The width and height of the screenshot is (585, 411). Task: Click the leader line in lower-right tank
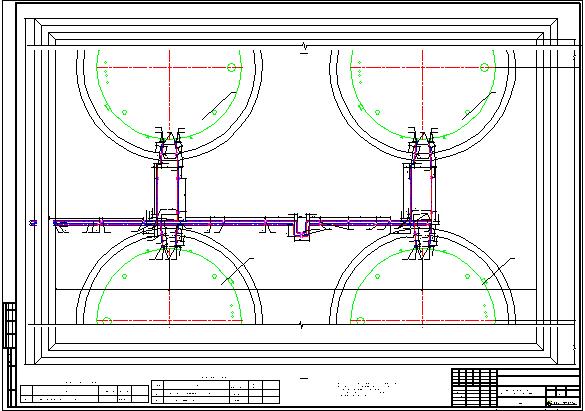(x=498, y=272)
